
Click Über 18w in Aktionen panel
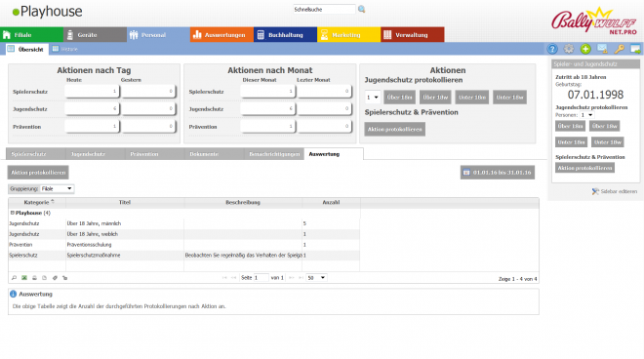(435, 98)
